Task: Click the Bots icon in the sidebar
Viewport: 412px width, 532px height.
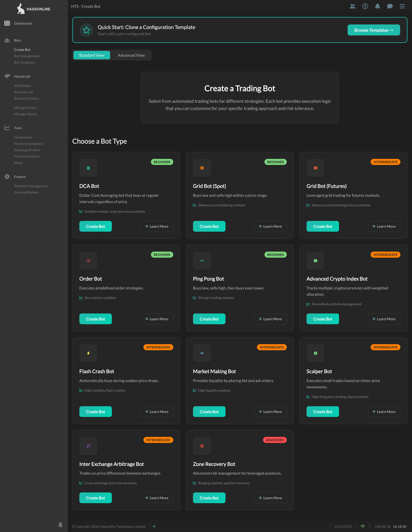Action: pos(7,40)
